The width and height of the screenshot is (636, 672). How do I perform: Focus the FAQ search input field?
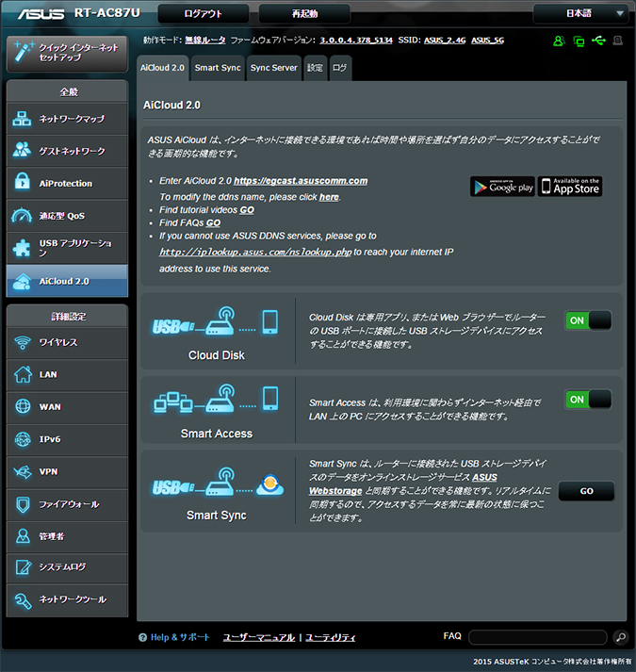538,637
